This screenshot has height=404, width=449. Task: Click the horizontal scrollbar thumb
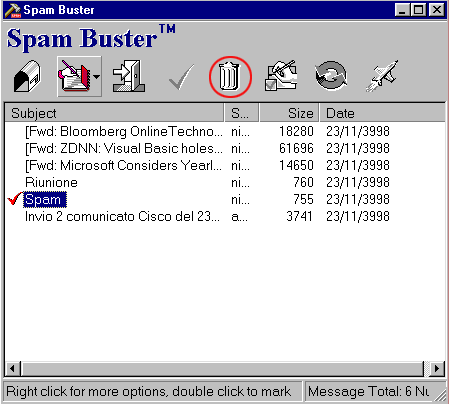coord(222,369)
